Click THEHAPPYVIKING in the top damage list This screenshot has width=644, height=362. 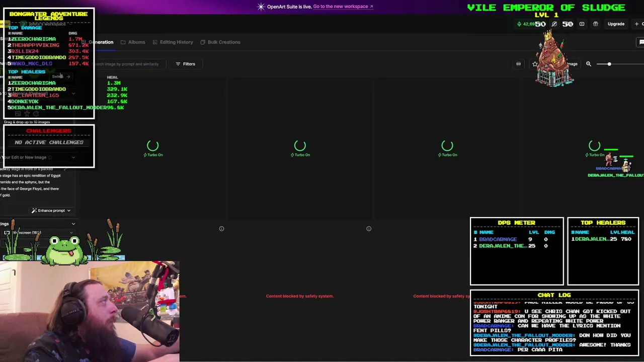(35, 45)
